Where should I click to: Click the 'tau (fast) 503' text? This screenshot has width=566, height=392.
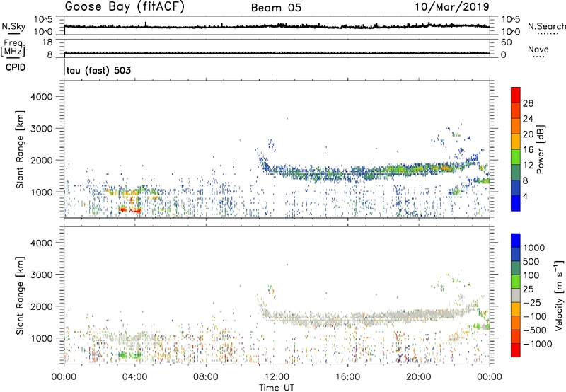[98, 70]
